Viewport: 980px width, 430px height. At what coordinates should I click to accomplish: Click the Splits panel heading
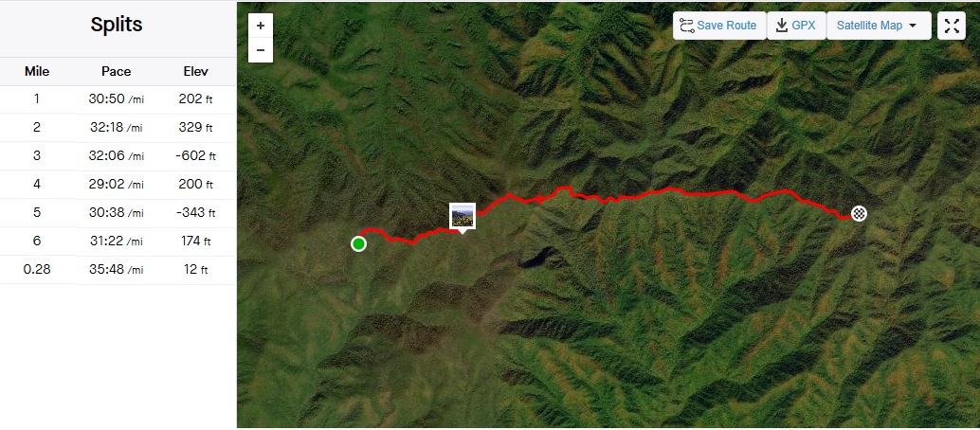point(117,25)
